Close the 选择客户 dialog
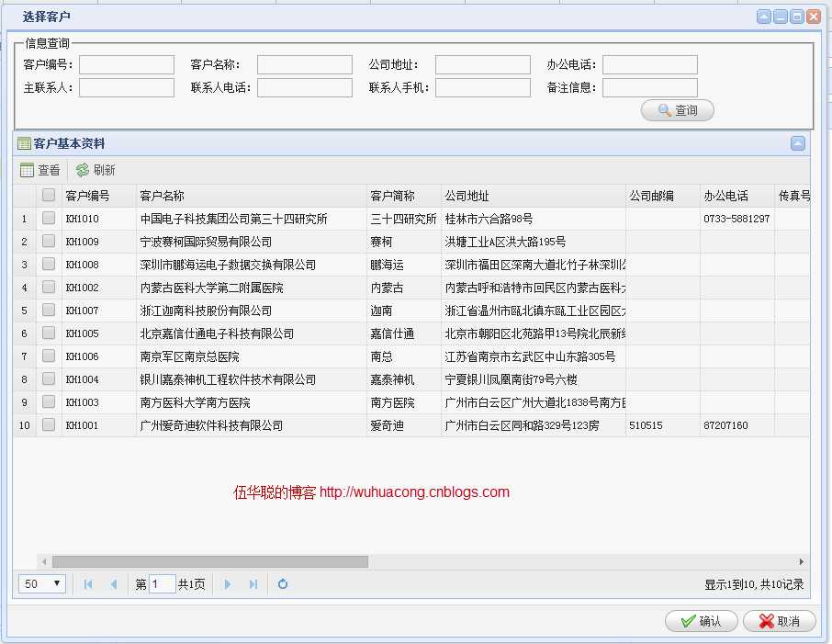The width and height of the screenshot is (832, 644). pos(814,17)
